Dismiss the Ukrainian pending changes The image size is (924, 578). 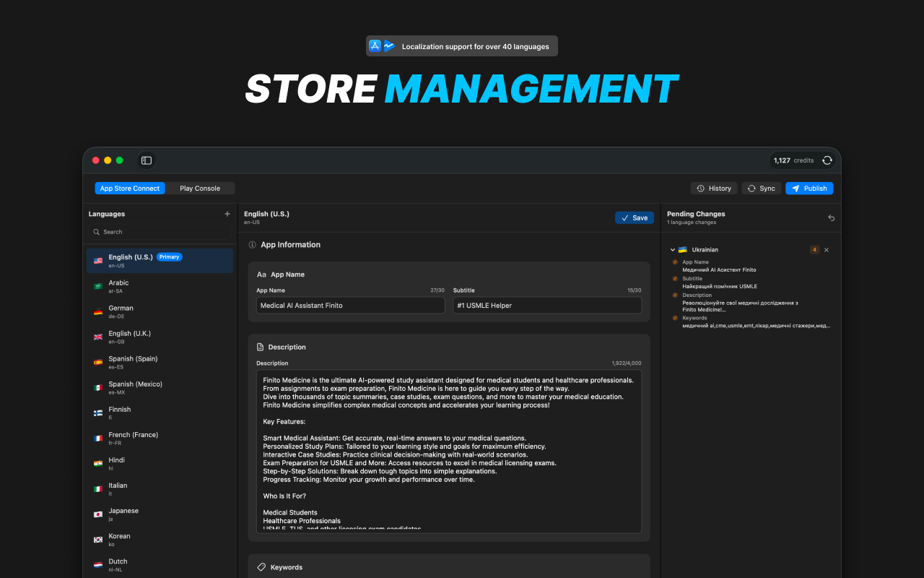point(826,249)
